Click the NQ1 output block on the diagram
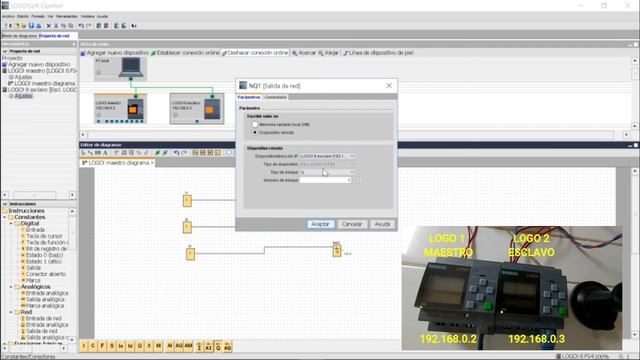The image size is (640, 360). pos(337,250)
